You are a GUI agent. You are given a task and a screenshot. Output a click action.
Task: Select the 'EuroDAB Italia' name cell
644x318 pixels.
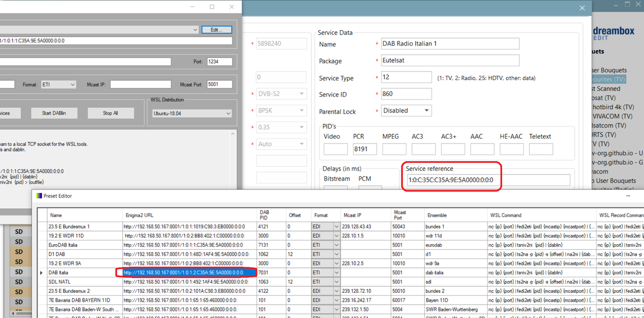[85, 245]
